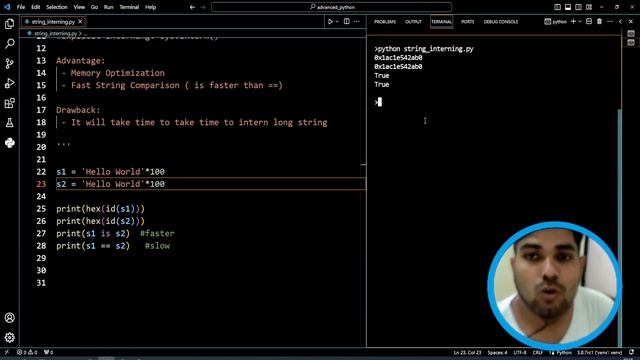Screen dimensions: 640x360
Task: Change encoding via UTF-8 status item
Action: tap(520, 352)
